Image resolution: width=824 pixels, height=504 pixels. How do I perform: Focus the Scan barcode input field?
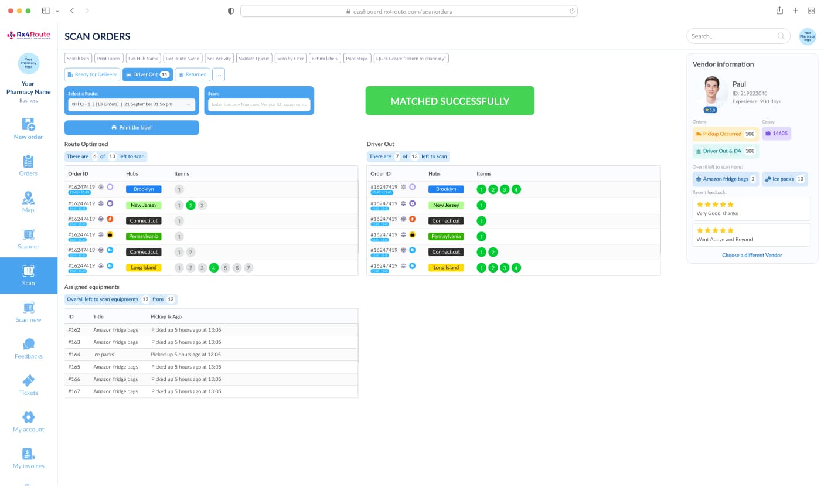pyautogui.click(x=259, y=104)
